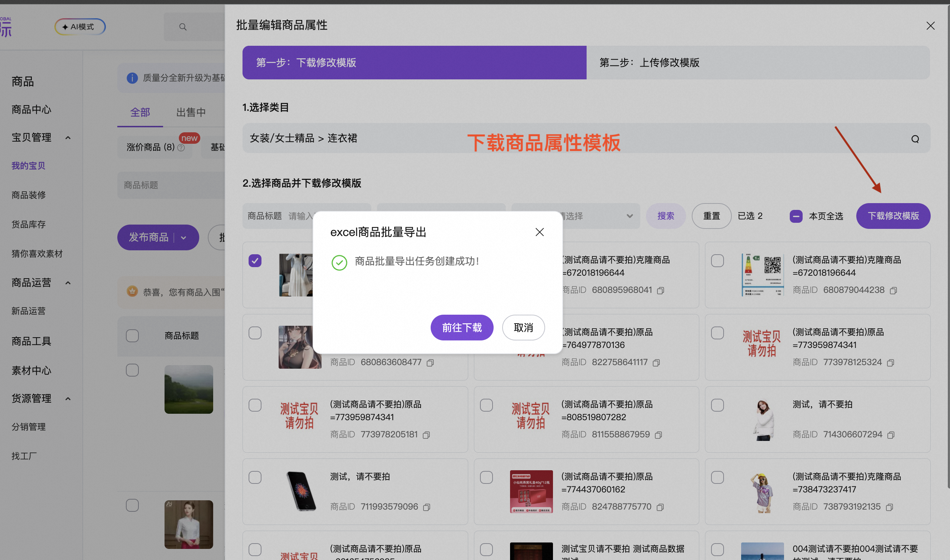Copy product ID 773978125324
Image resolution: width=950 pixels, height=560 pixels.
tap(890, 363)
